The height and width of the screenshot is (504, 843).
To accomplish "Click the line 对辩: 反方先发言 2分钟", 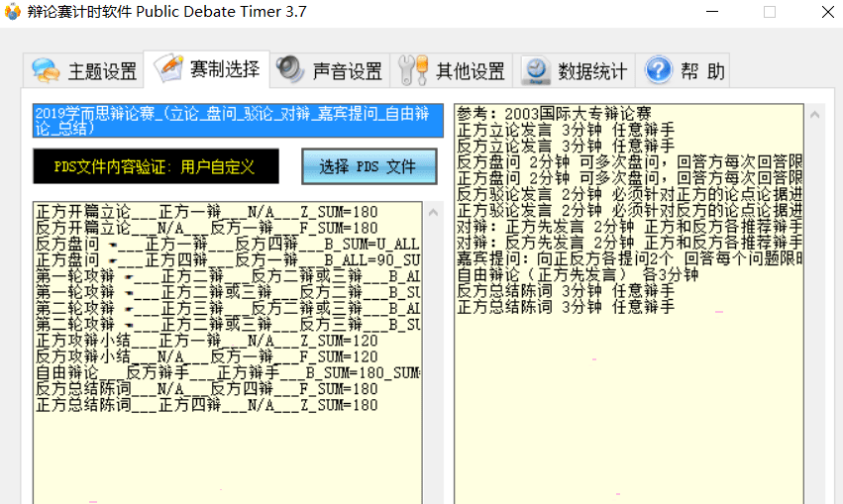I will pos(630,243).
